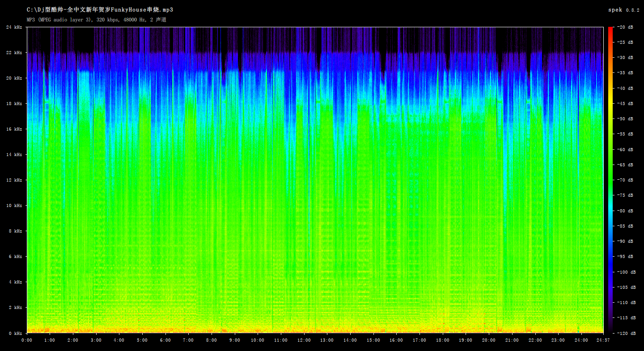Click the 18 kHz frequency axis label

14,104
